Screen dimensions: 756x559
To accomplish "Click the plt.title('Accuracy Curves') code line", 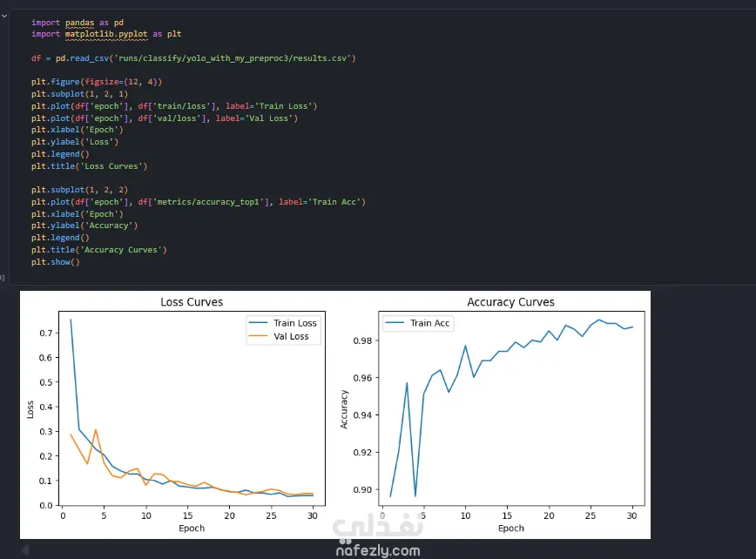I will [98, 250].
